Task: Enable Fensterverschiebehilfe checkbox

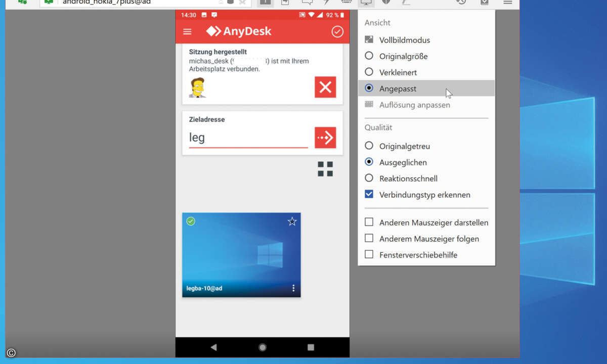Action: [x=369, y=255]
